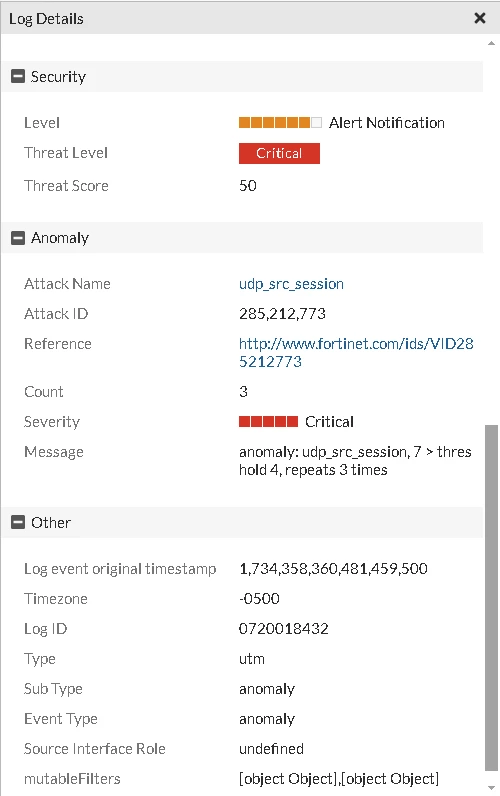This screenshot has width=500, height=796.
Task: Select the Attack ID value 285,212,773
Action: point(282,314)
